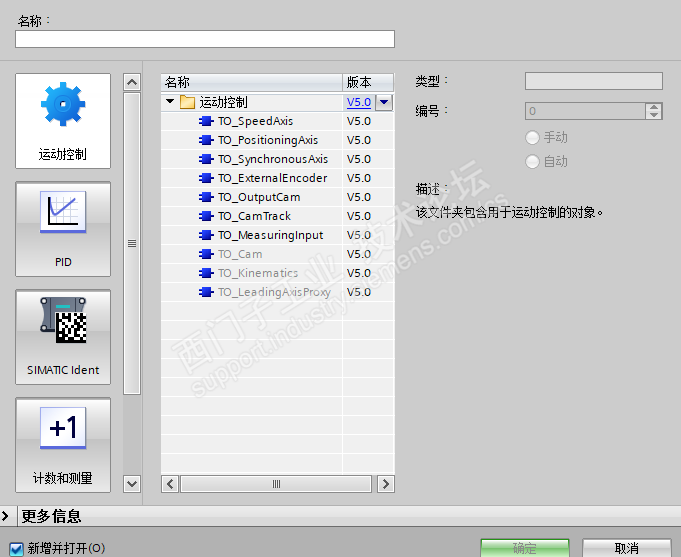Screen dimensions: 681x557
Task: Select the greyed TO_Cam entry
Action: (x=240, y=254)
